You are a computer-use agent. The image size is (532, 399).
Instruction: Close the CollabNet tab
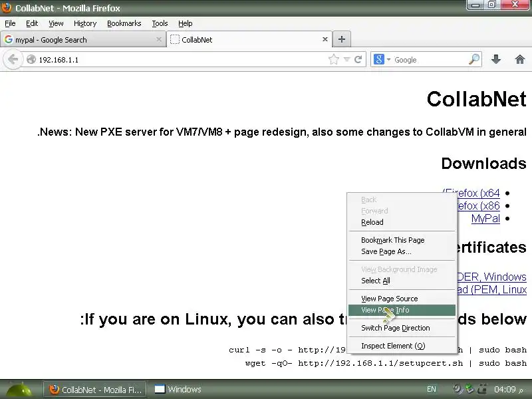[x=325, y=39]
